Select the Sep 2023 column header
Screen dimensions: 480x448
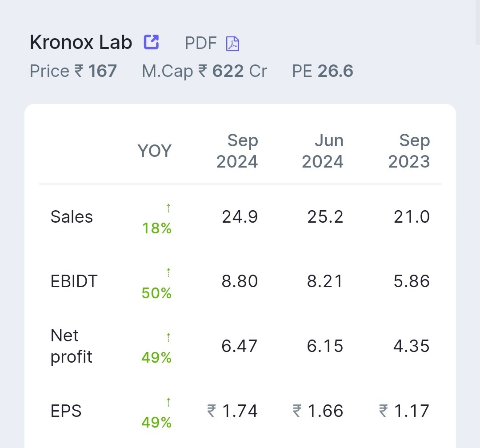(409, 151)
